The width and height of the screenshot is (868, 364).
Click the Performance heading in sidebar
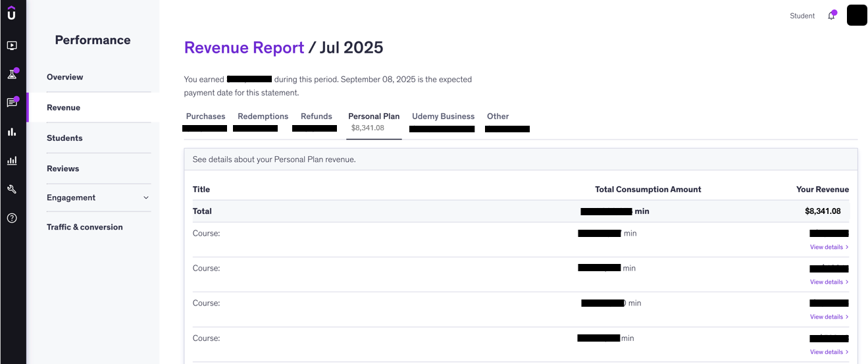pos(93,40)
